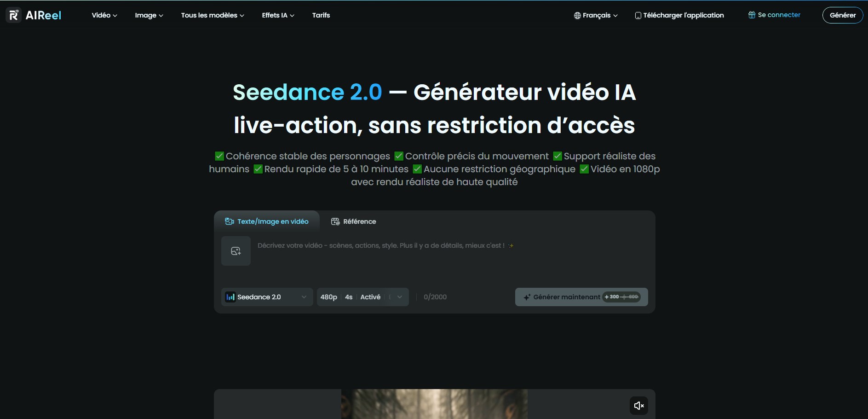The height and width of the screenshot is (419, 868).
Task: Click the gift icon beside Se connecter
Action: 752,15
